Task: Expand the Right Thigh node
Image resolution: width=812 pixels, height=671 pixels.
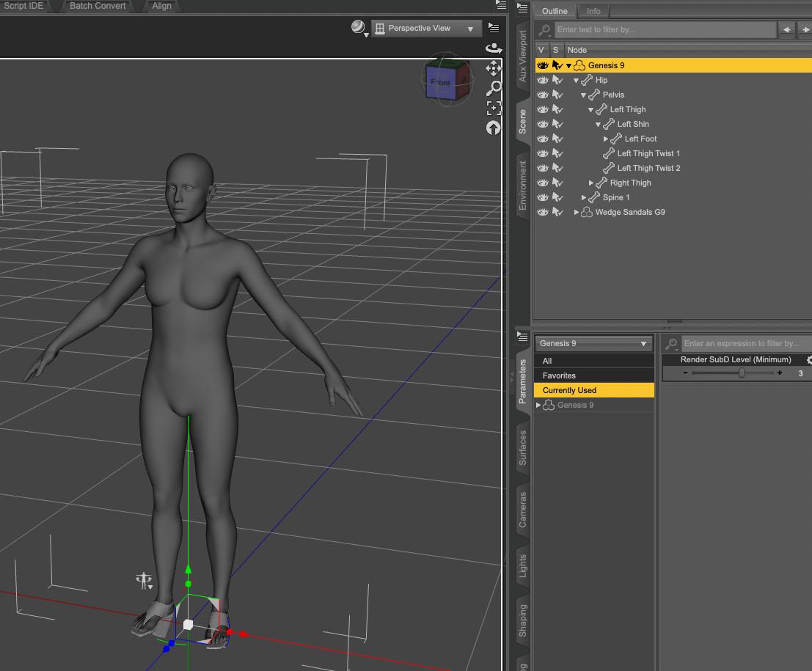Action: [591, 183]
